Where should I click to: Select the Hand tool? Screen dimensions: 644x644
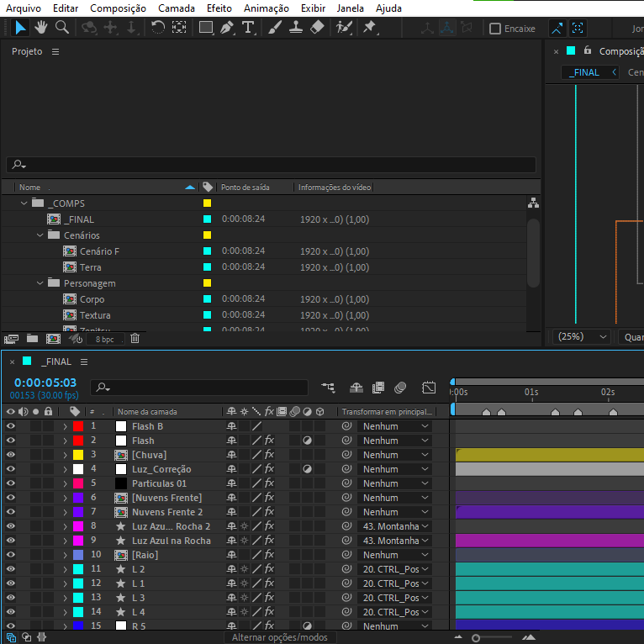coord(40,28)
